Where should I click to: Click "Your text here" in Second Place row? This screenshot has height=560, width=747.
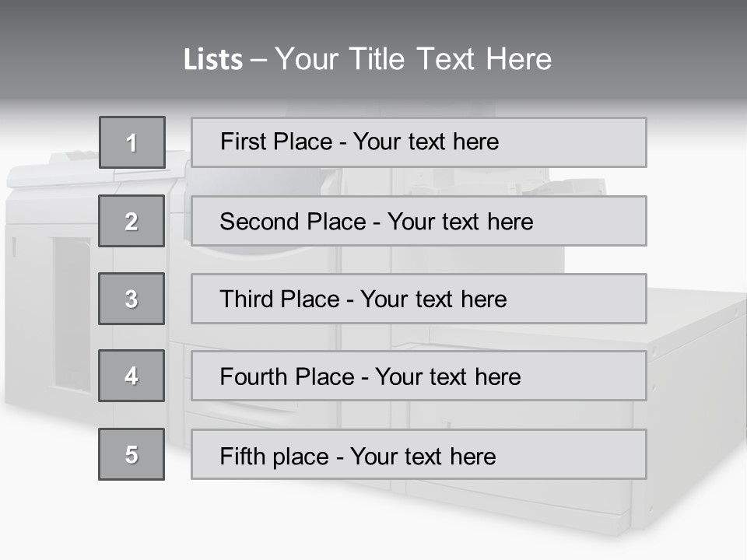[x=461, y=222]
